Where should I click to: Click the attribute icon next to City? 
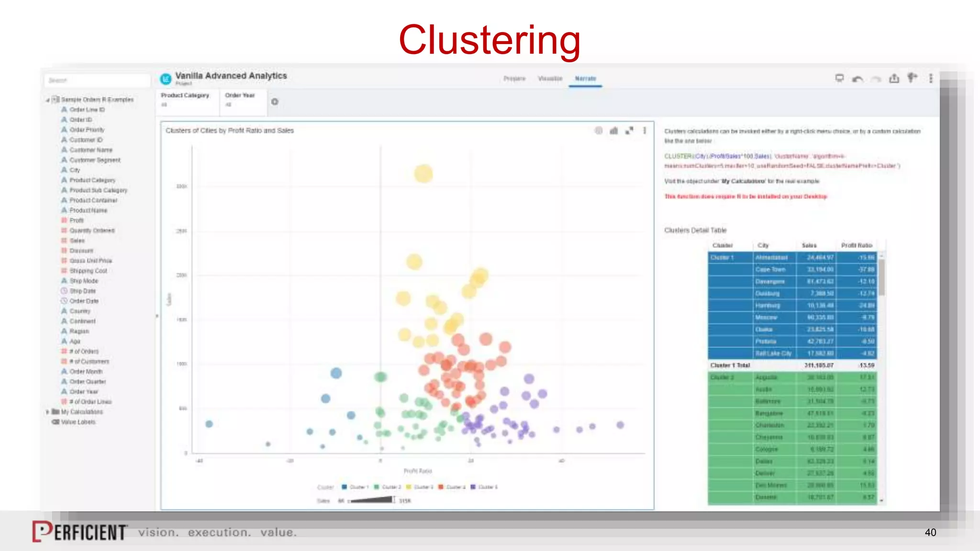coord(64,170)
